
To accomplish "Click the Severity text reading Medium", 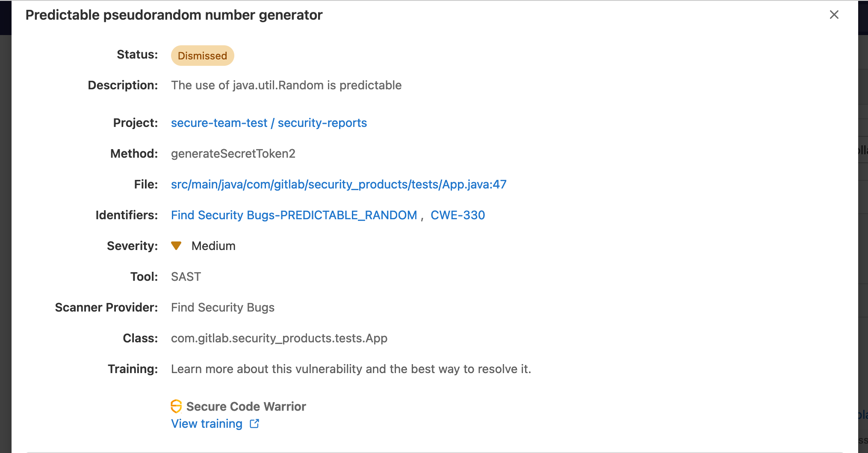I will 214,246.
